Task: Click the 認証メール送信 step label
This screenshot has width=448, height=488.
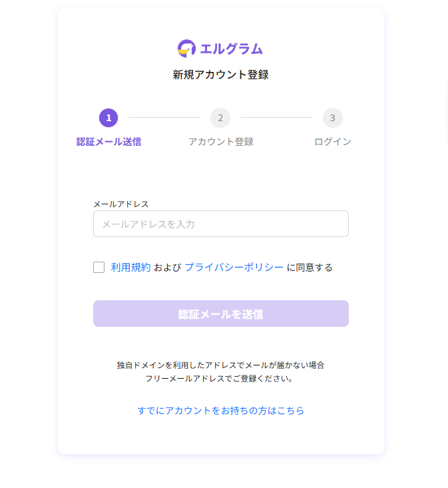Action: pos(109,142)
